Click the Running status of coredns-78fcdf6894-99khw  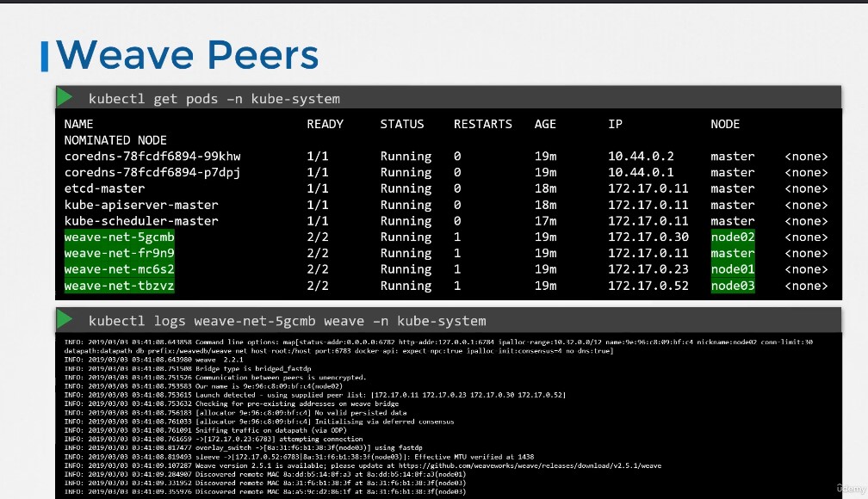click(406, 157)
